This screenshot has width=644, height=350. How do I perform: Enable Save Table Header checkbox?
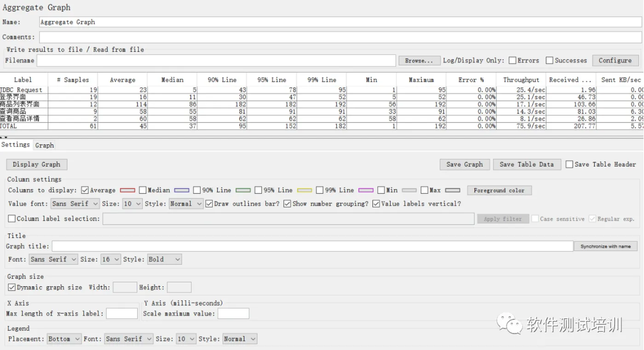(569, 164)
